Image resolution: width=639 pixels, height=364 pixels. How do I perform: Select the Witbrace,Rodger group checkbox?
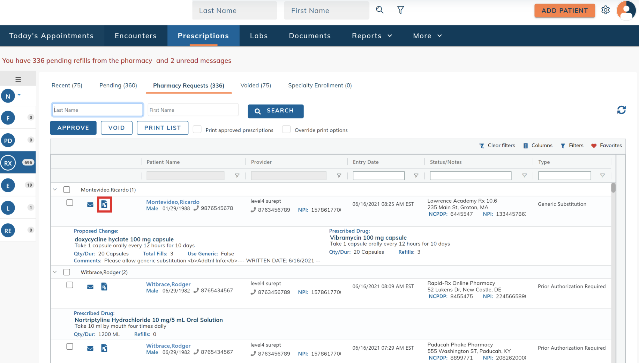coord(67,272)
